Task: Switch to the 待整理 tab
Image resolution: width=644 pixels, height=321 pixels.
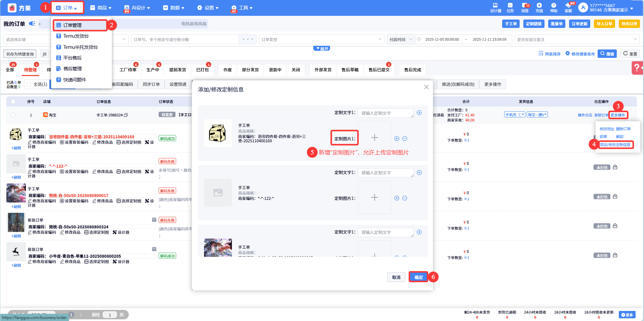Action: click(30, 70)
